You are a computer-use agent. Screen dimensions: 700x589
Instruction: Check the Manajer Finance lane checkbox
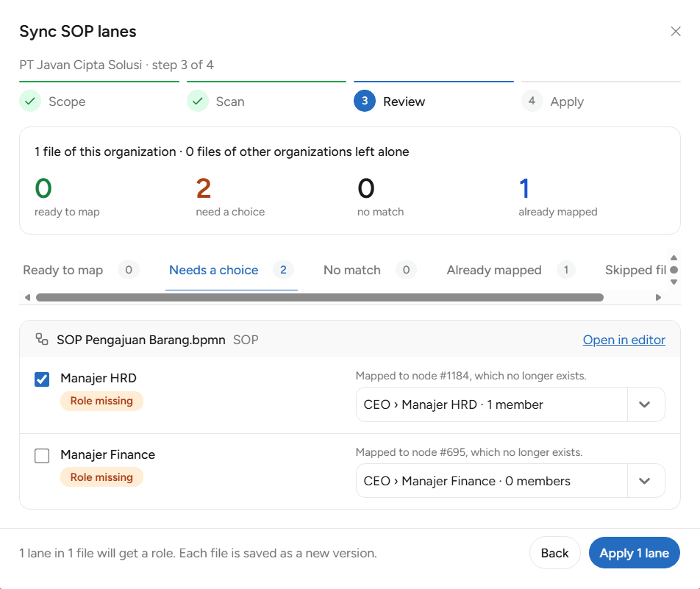tap(42, 456)
